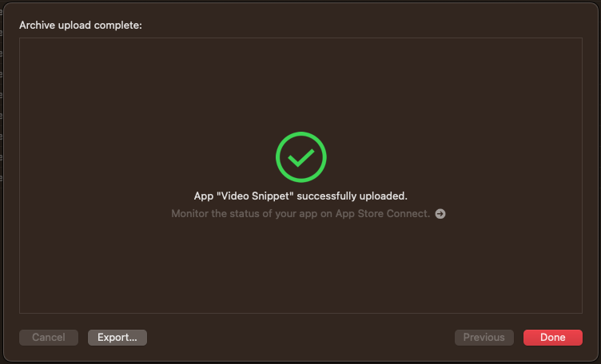The width and height of the screenshot is (601, 364).
Task: Click the 'Archive upload complete:' heading
Action: coord(81,26)
